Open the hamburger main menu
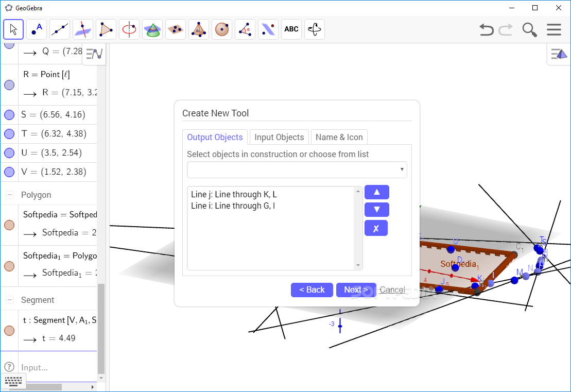Viewport: 571px width, 392px height. tap(554, 29)
